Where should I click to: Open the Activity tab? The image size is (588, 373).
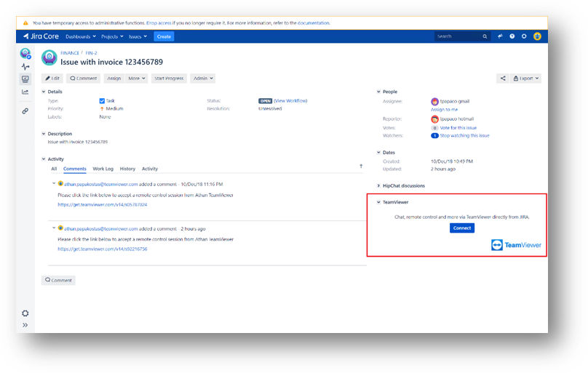150,169
